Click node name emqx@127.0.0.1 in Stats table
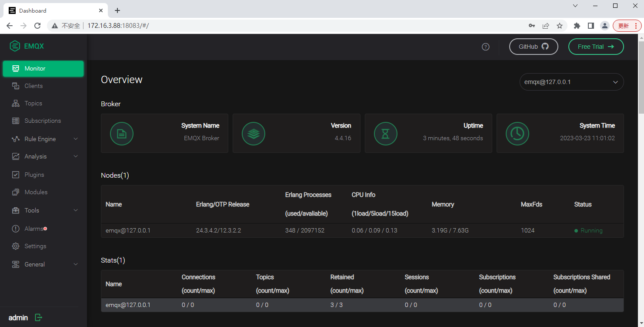The image size is (644, 327). (x=128, y=305)
